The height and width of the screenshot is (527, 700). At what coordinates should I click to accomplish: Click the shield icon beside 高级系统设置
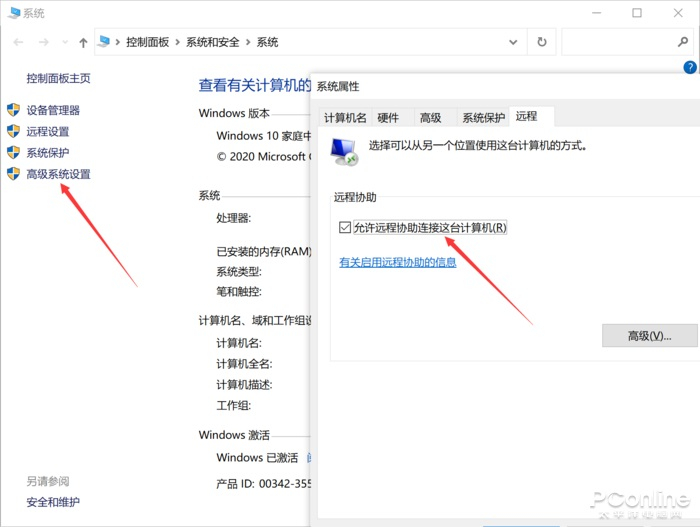click(13, 174)
